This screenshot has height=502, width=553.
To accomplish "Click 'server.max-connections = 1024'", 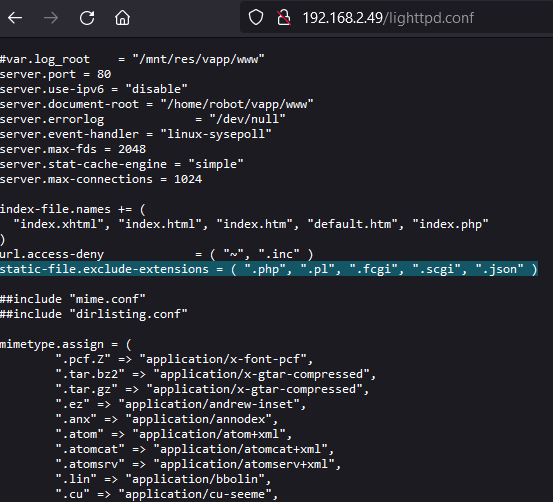I will click(x=101, y=179).
